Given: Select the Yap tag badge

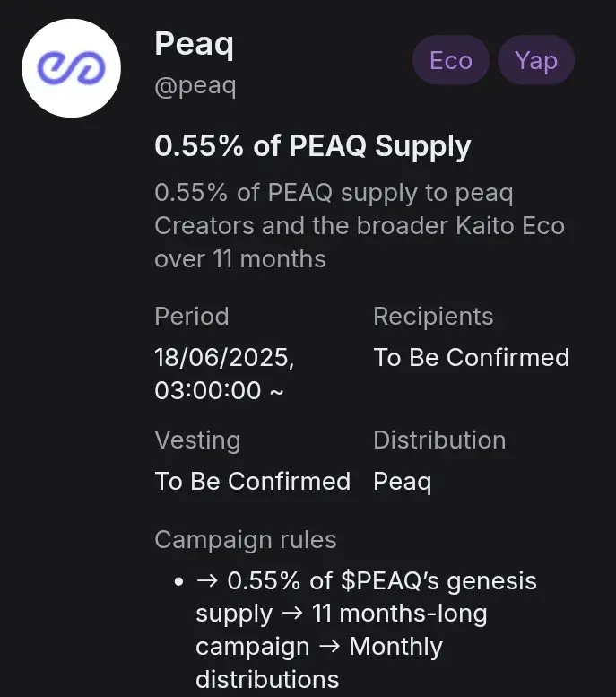Looking at the screenshot, I should pos(536,61).
